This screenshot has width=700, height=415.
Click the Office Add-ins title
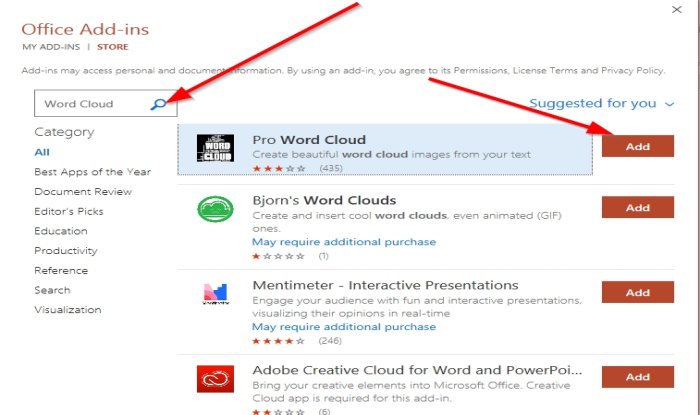(x=85, y=29)
